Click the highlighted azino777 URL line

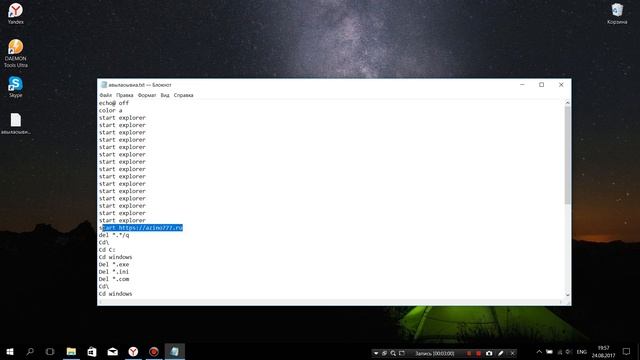[x=141, y=228]
